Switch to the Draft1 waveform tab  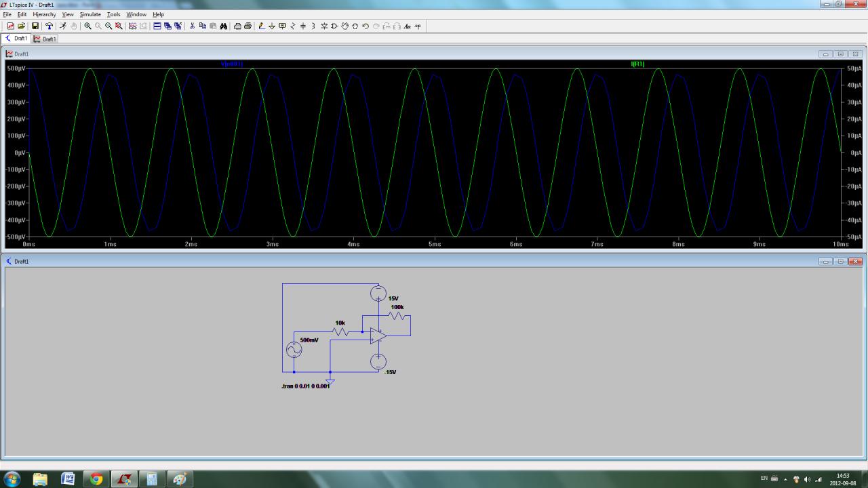(x=45, y=39)
